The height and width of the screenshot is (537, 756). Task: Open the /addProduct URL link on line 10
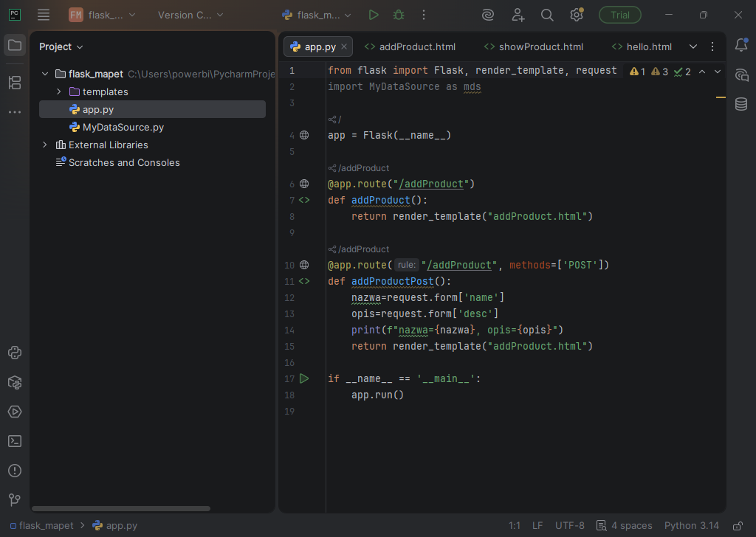point(459,265)
